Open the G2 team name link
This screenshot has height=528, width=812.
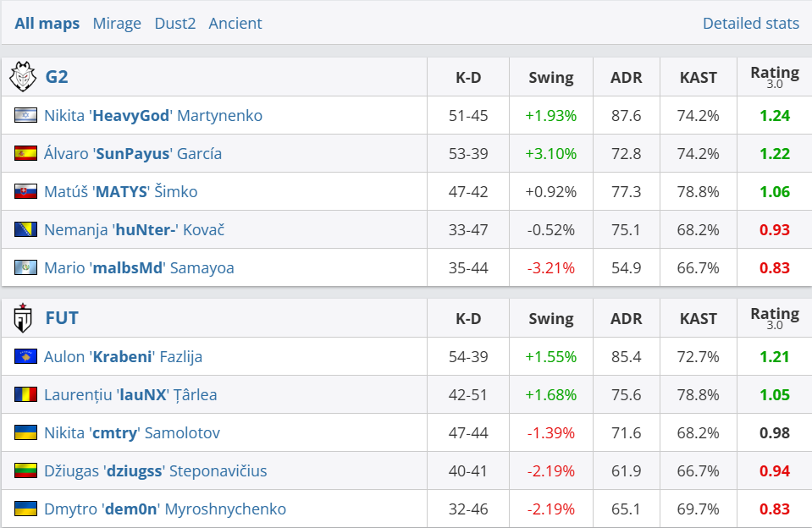(x=57, y=77)
